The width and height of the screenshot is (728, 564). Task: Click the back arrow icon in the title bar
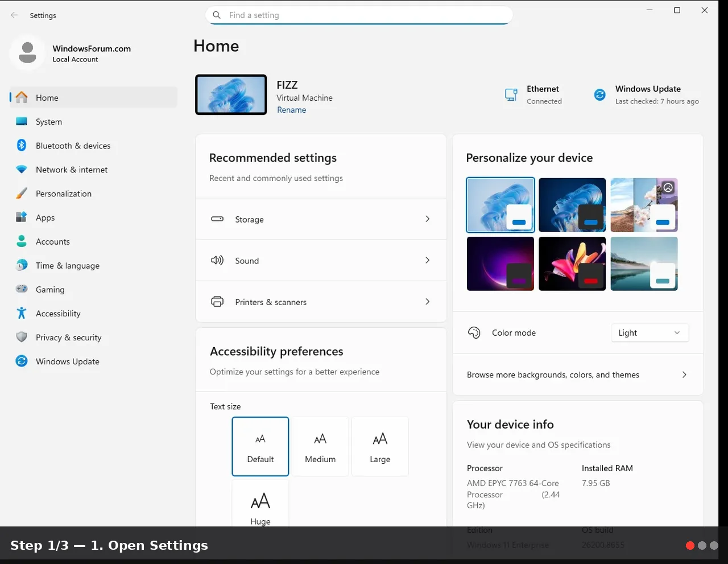tap(14, 15)
